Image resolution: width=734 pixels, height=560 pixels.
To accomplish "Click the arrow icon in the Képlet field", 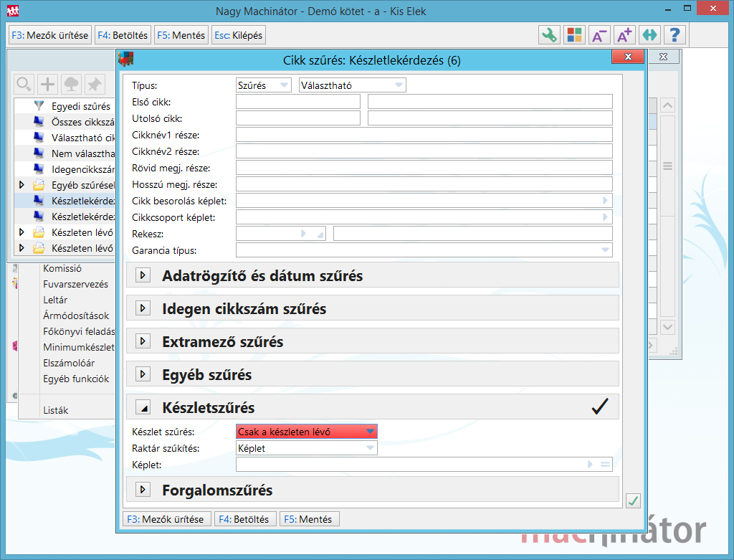I will coord(591,465).
